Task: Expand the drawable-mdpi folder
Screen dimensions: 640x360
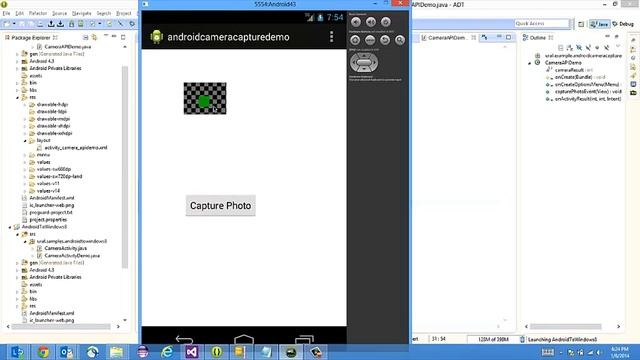Action: (25, 119)
